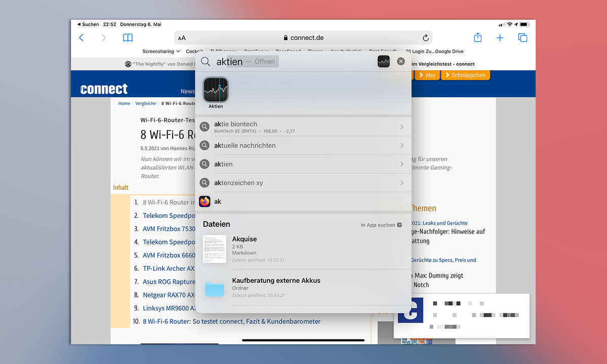Open the Schnäppchen button
The width and height of the screenshot is (607, 364).
click(465, 75)
